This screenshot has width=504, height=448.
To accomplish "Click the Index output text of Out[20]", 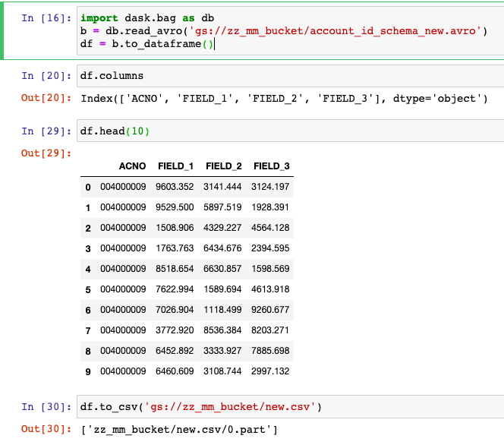I will pos(282,98).
